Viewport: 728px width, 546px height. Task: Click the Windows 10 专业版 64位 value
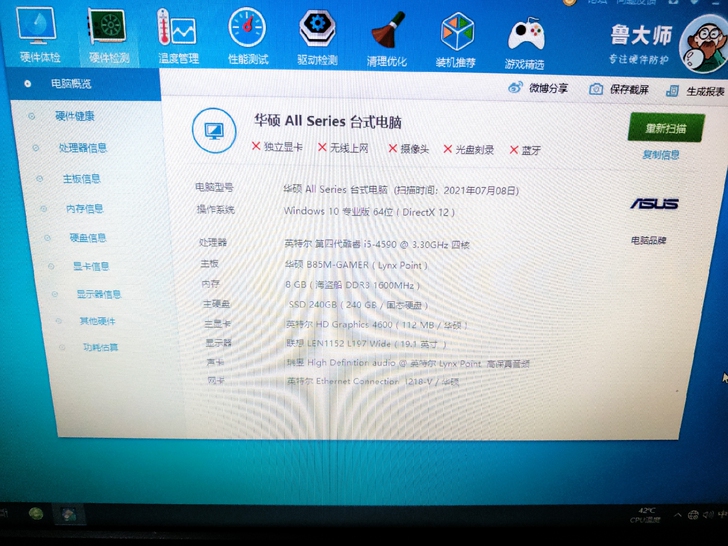pos(369,212)
